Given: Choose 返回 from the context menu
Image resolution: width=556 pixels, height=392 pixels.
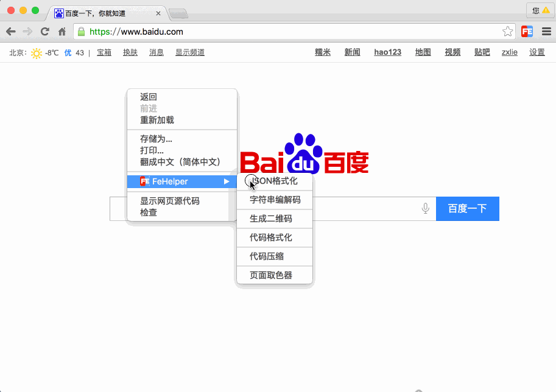Looking at the screenshot, I should (182, 97).
